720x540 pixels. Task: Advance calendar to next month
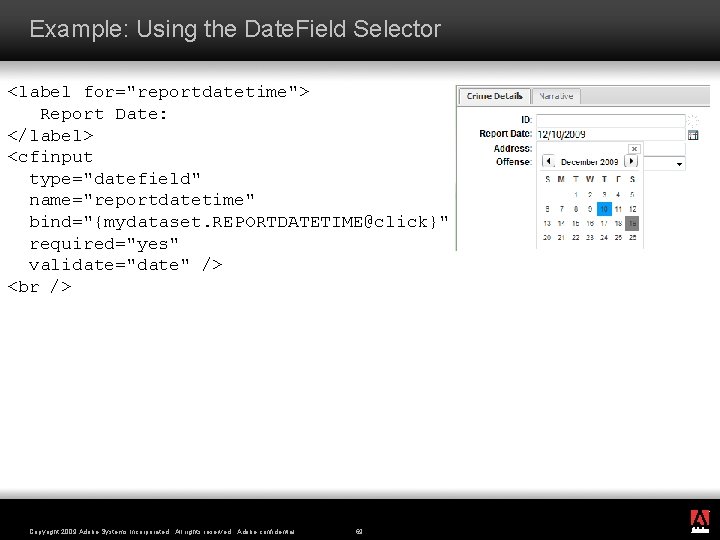[631, 161]
